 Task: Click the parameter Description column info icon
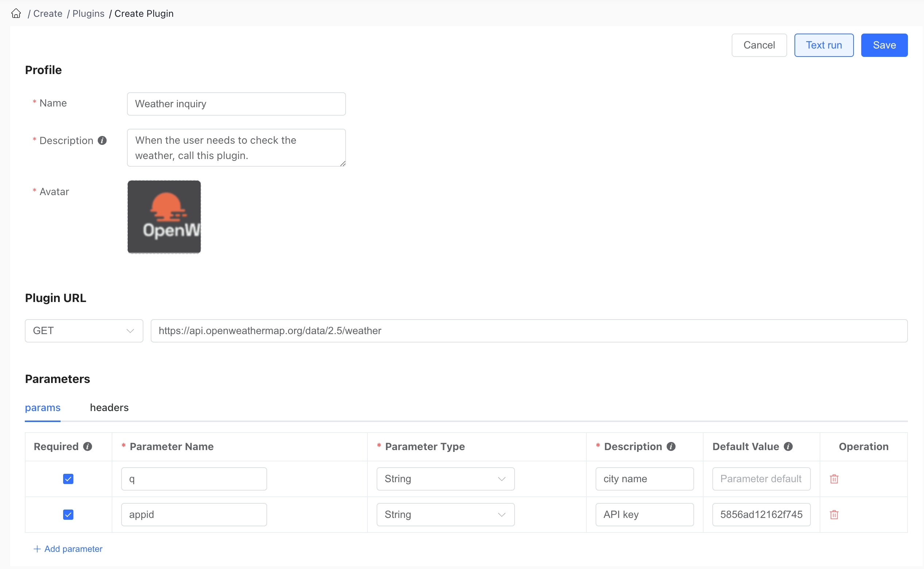(x=671, y=446)
